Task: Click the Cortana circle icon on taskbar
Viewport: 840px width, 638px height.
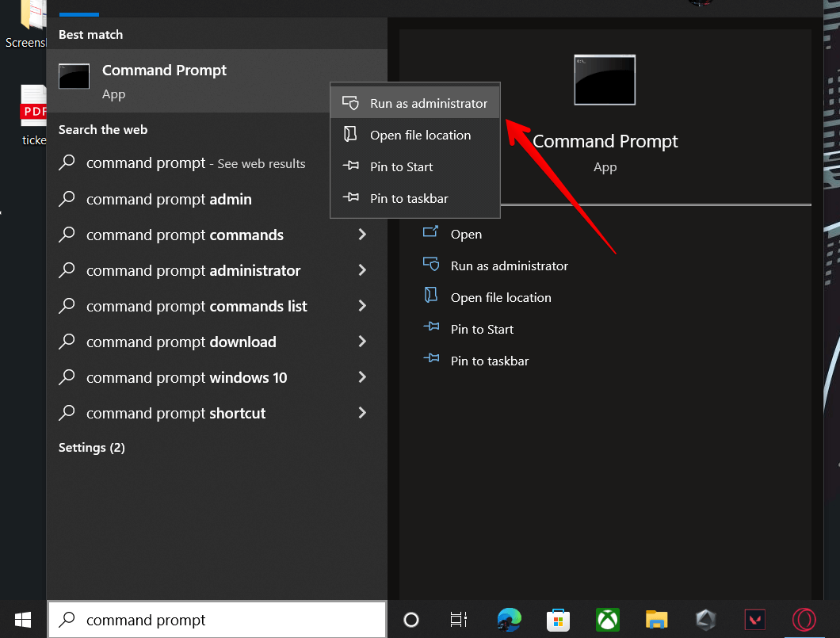Action: (411, 620)
